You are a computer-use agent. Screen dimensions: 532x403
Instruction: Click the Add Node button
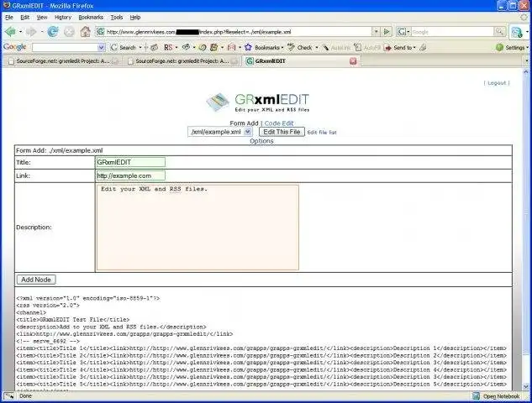pyautogui.click(x=36, y=280)
